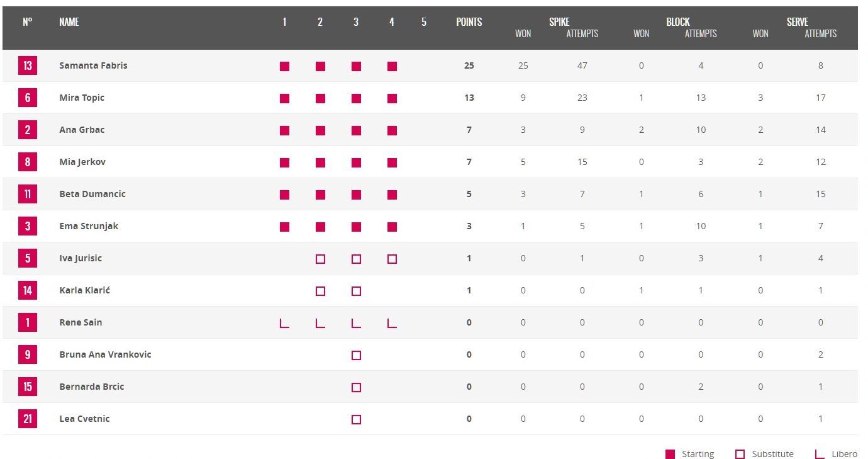The height and width of the screenshot is (459, 868).
Task: Click Samanta Fabris's points total 25
Action: pos(469,65)
